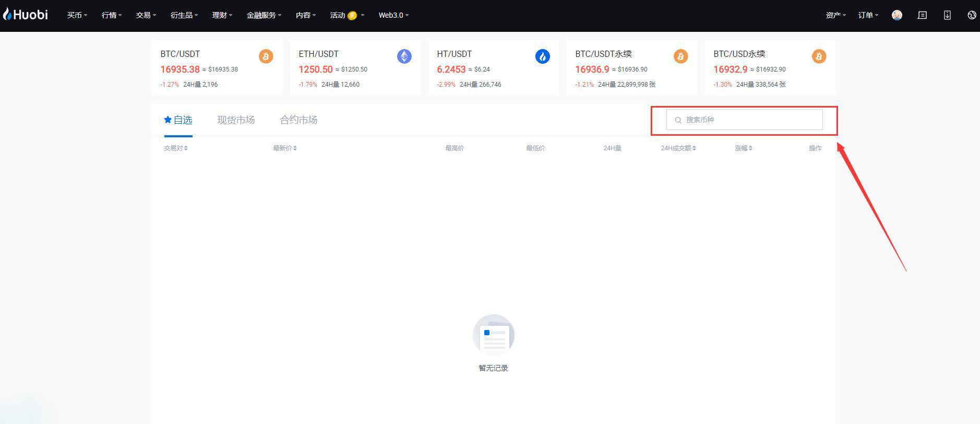Image resolution: width=980 pixels, height=424 pixels.
Task: Click the 24H量 column header
Action: pos(612,148)
